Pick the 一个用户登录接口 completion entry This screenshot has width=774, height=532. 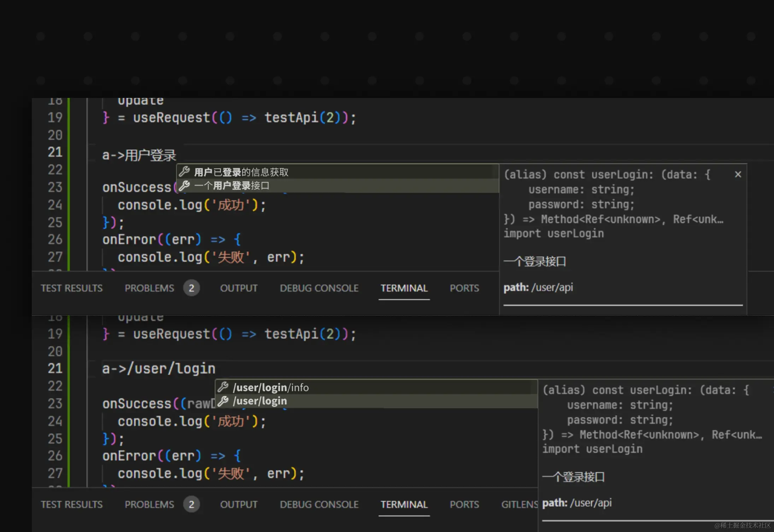pyautogui.click(x=232, y=186)
